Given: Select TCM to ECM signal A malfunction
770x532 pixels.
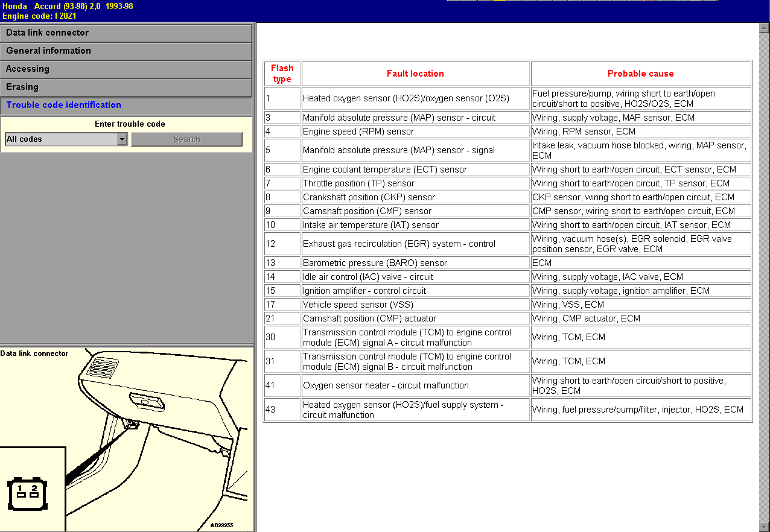Looking at the screenshot, I should 407,337.
